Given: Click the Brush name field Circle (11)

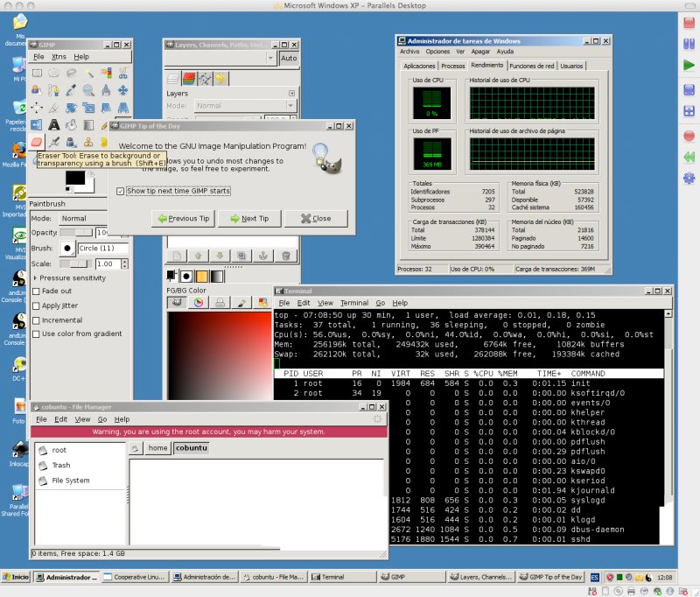Looking at the screenshot, I should click(x=103, y=249).
